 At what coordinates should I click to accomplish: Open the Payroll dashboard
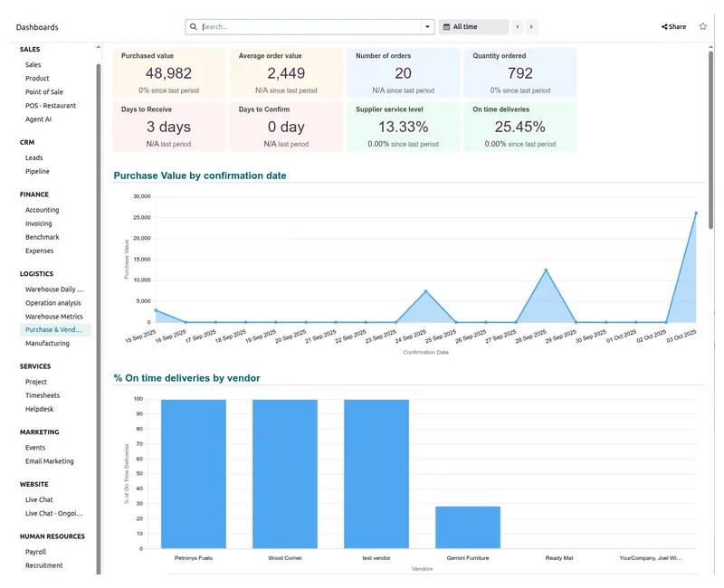(x=36, y=552)
